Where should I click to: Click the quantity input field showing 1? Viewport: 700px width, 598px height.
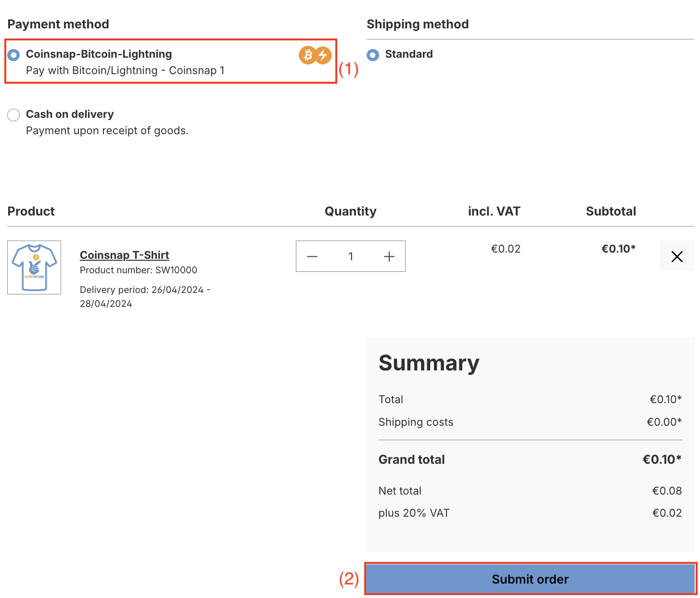pyautogui.click(x=351, y=256)
